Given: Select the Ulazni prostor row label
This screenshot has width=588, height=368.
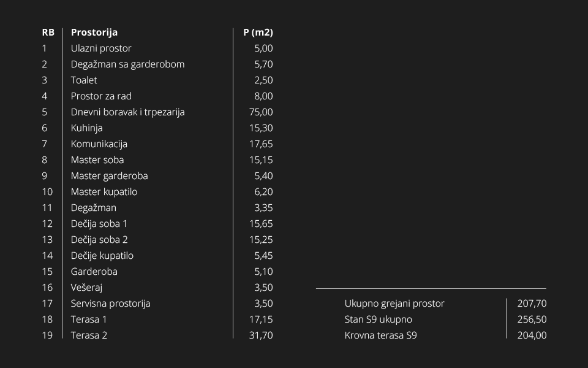Looking at the screenshot, I should [x=101, y=48].
